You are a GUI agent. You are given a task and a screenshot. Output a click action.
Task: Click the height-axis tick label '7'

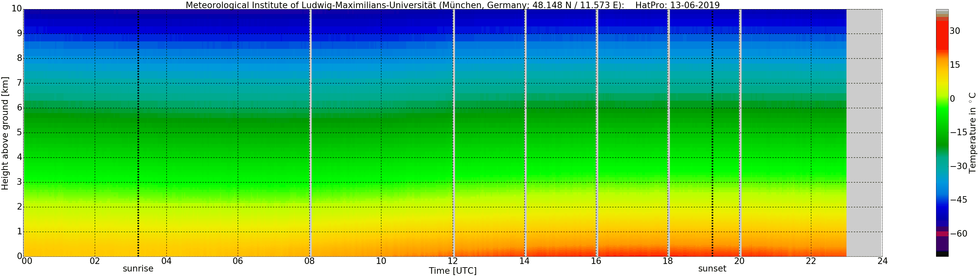click(20, 83)
